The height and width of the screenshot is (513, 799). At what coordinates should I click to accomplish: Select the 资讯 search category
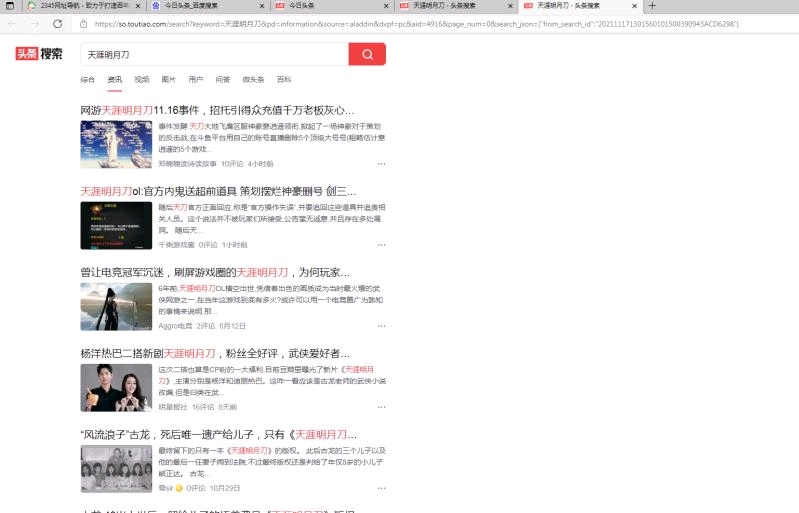click(x=114, y=79)
